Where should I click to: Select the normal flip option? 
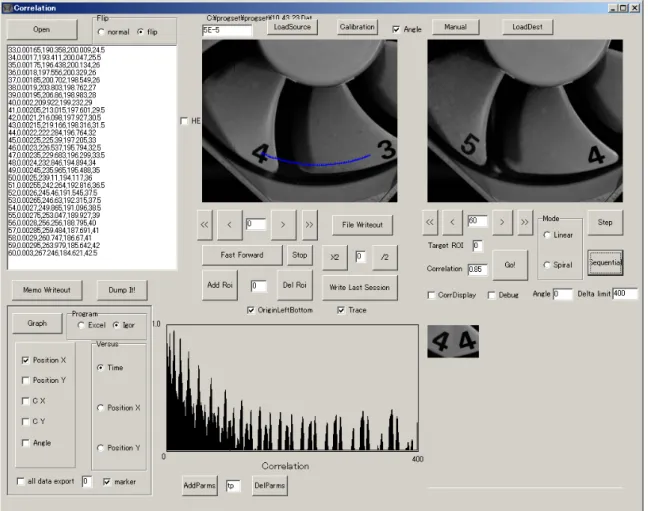point(101,32)
